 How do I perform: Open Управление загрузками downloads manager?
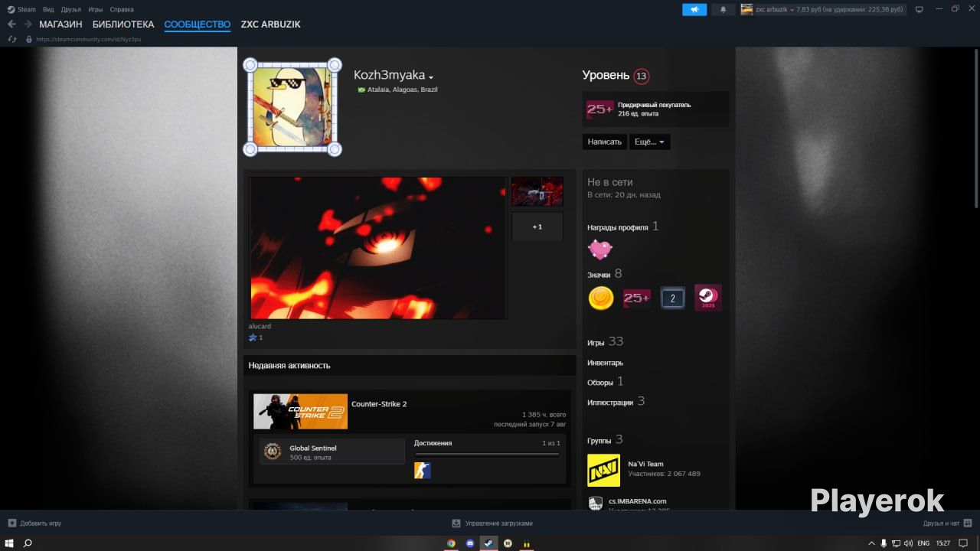click(x=492, y=523)
